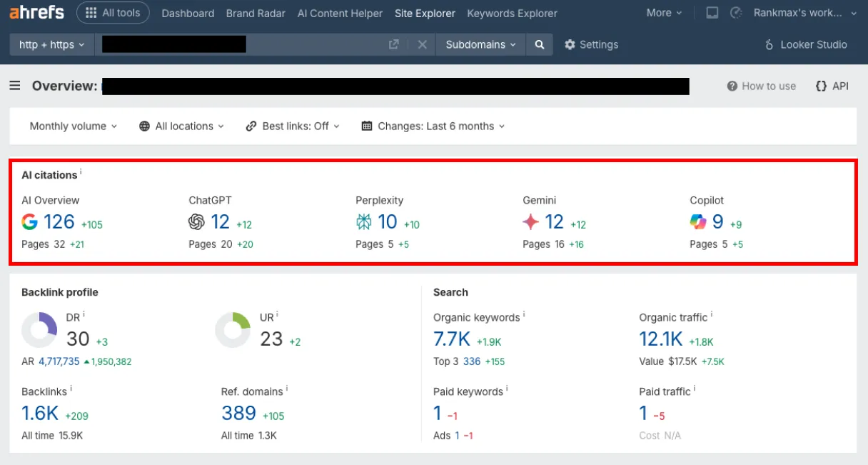Screen dimensions: 868x465
Task: Open the Perplexity 10 citations value
Action: 388,222
